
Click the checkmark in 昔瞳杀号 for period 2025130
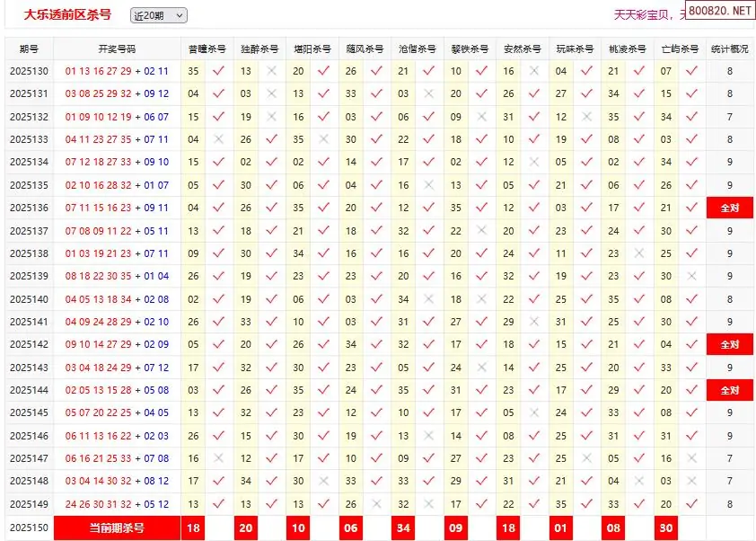(218, 71)
